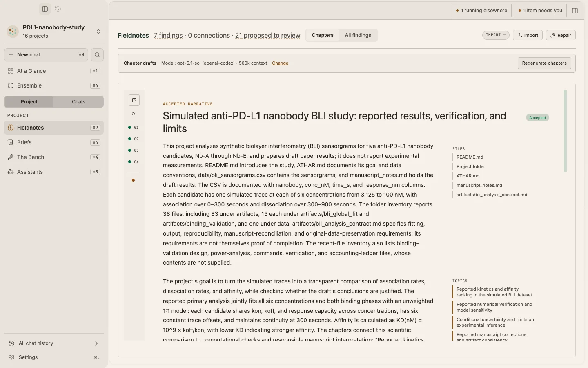Click the PDL1-nanobody-study project avatar
This screenshot has height=368, width=588.
[x=13, y=31]
